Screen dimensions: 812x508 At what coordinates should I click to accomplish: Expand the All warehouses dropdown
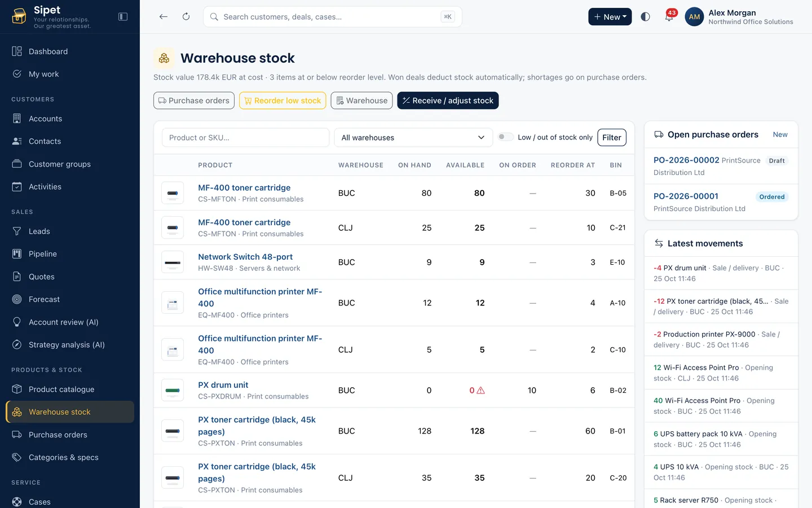[x=413, y=138]
